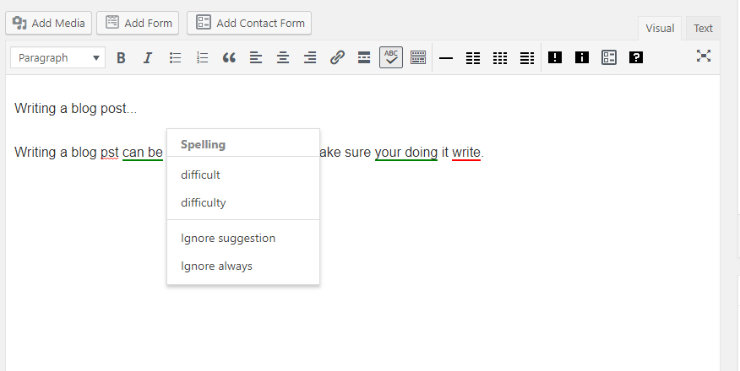Image resolution: width=740 pixels, height=371 pixels.
Task: Click the underlined word 'write'
Action: click(466, 152)
